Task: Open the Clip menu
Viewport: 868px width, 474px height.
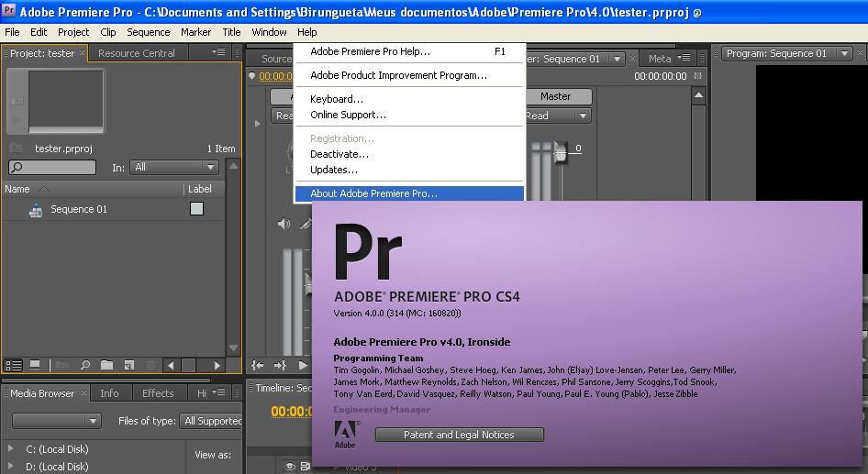Action: pyautogui.click(x=108, y=32)
